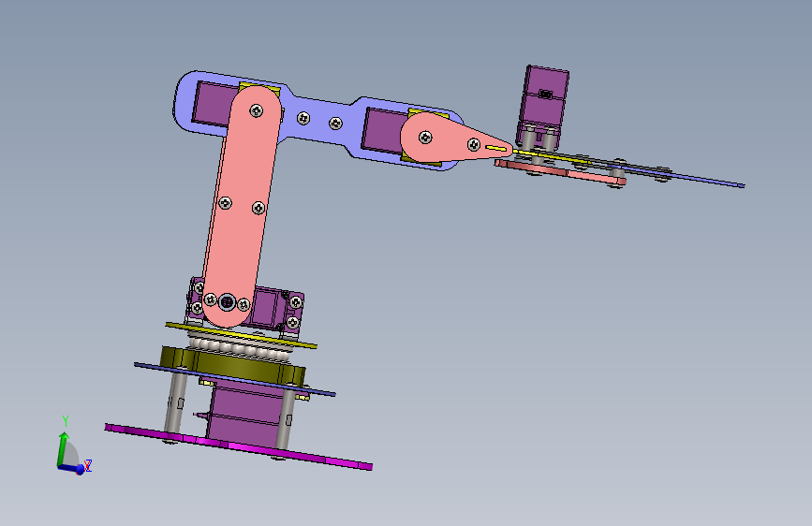Select the black pivot bolt at the pink arm's bottom
This screenshot has width=812, height=526.
pyautogui.click(x=227, y=301)
